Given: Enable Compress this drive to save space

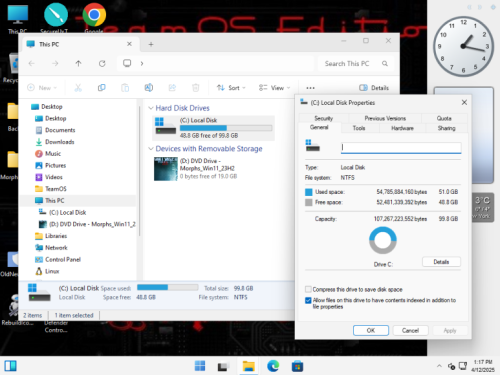Looking at the screenshot, I should 308,289.
